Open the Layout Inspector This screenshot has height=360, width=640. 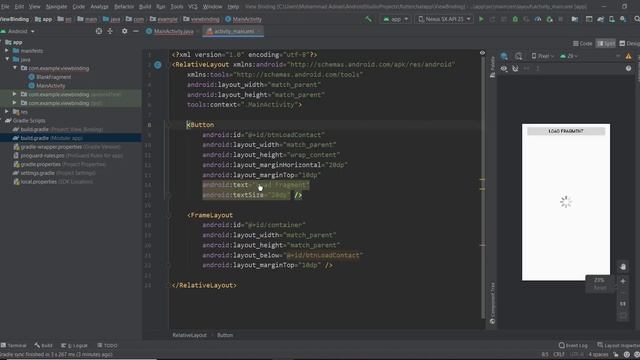click(618, 345)
